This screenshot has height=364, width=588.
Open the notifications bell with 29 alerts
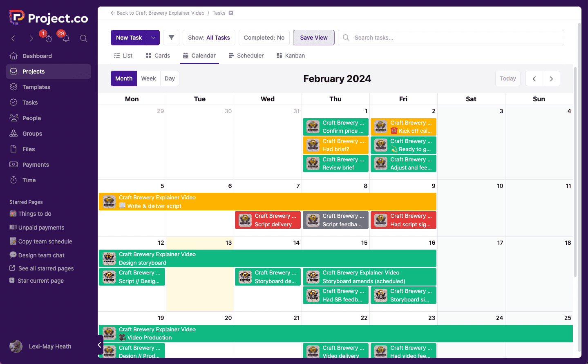click(x=66, y=38)
